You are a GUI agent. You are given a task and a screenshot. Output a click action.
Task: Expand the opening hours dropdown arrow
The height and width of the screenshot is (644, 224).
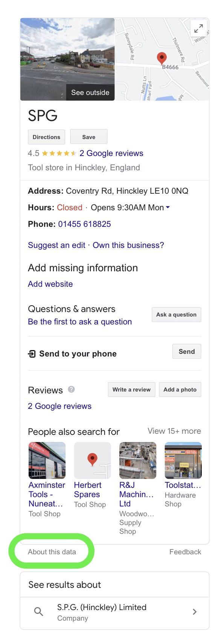168,207
